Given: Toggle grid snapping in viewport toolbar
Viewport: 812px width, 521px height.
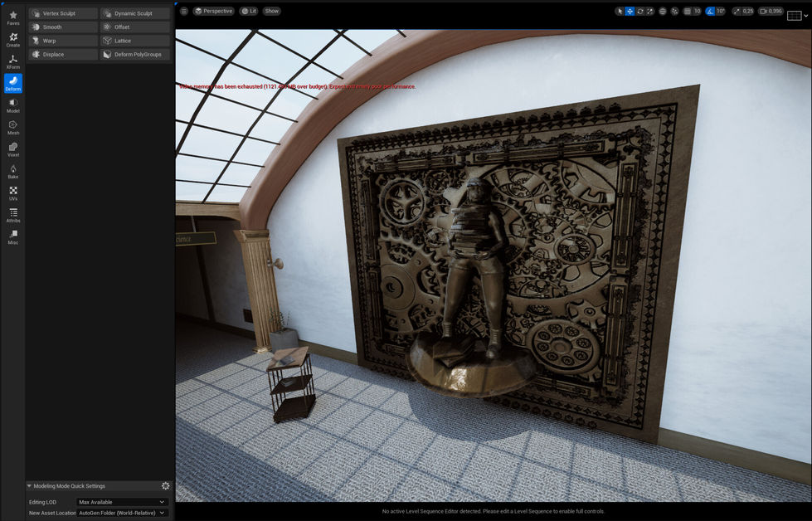Looking at the screenshot, I should (688, 11).
